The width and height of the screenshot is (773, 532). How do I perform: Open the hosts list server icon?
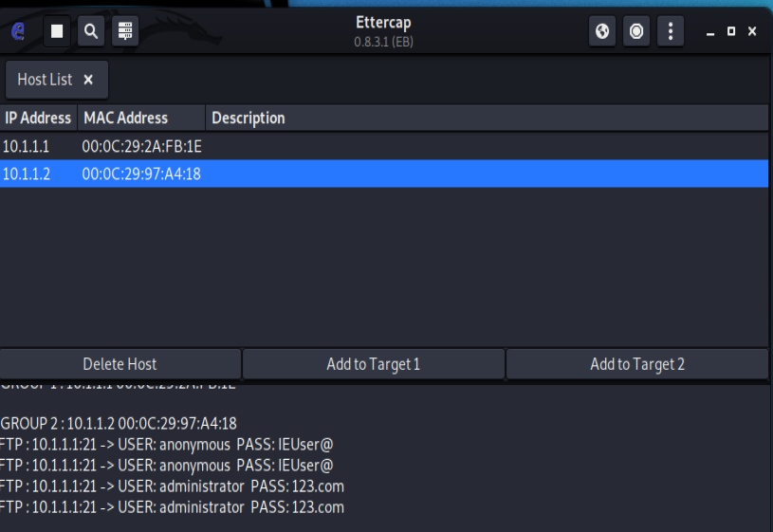pyautogui.click(x=125, y=31)
